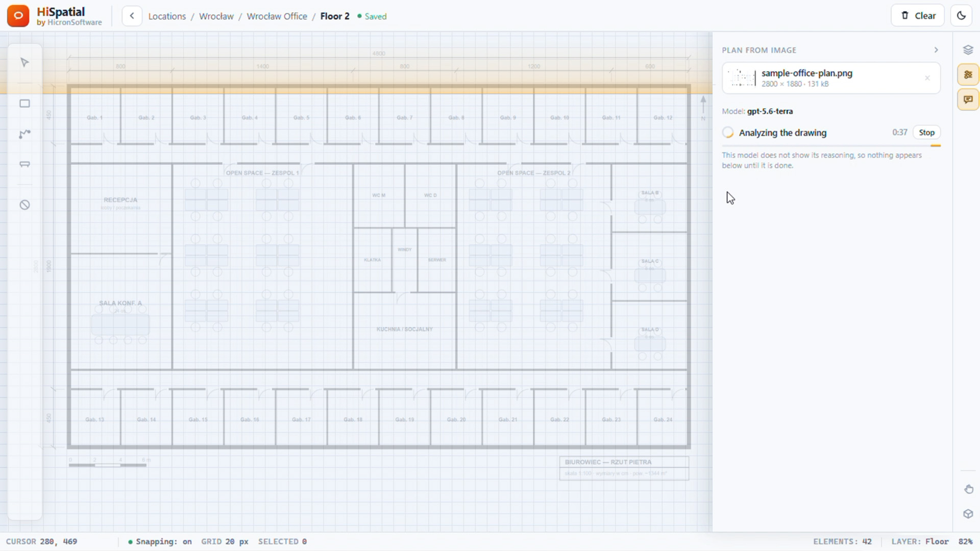Open Locations breadcrumb link
980x551 pixels.
[167, 16]
